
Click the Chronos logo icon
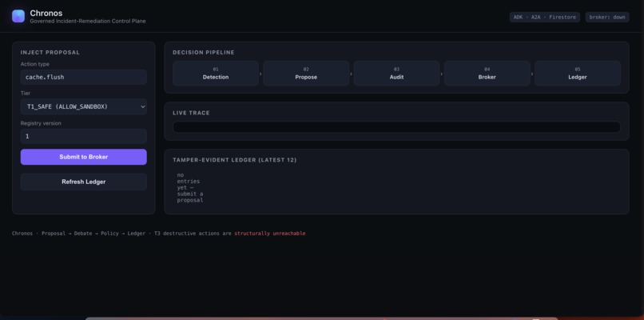(18, 16)
